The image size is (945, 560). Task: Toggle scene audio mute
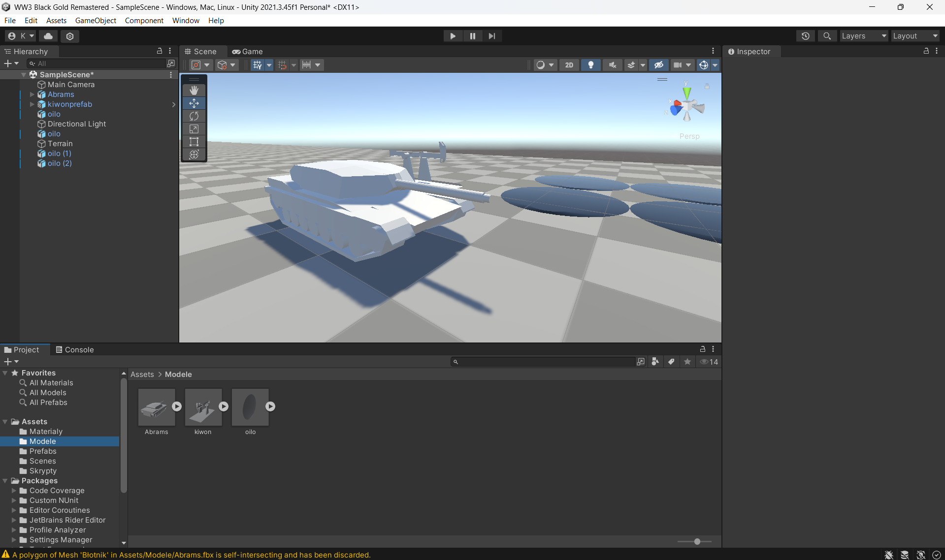click(x=613, y=65)
